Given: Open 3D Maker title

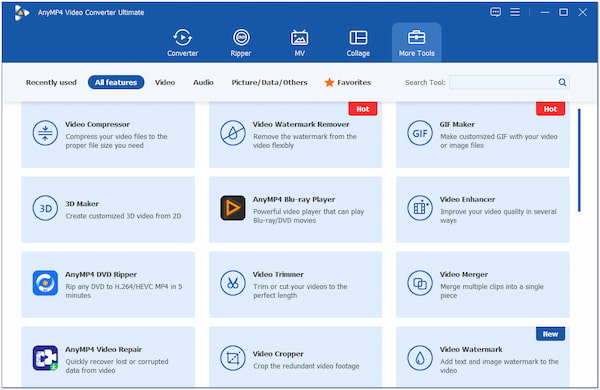Looking at the screenshot, I should (82, 204).
